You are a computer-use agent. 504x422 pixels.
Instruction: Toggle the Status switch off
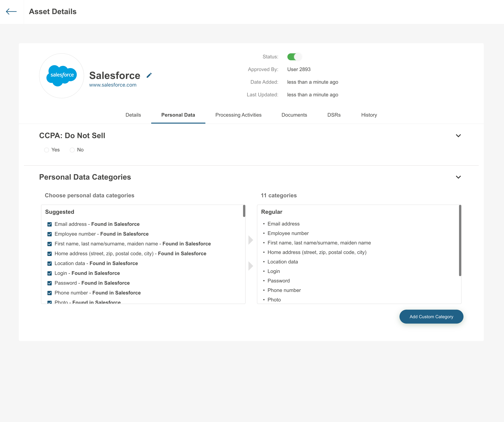pos(294,57)
